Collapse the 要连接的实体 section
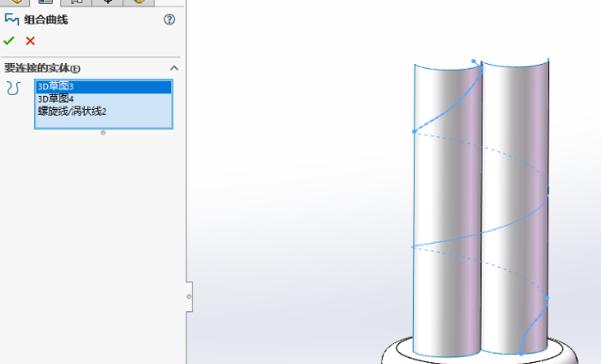Screen dimensions: 601x364 [174, 69]
